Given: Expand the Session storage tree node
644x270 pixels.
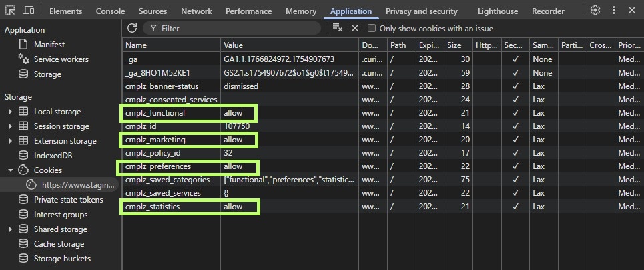Looking at the screenshot, I should [11, 126].
